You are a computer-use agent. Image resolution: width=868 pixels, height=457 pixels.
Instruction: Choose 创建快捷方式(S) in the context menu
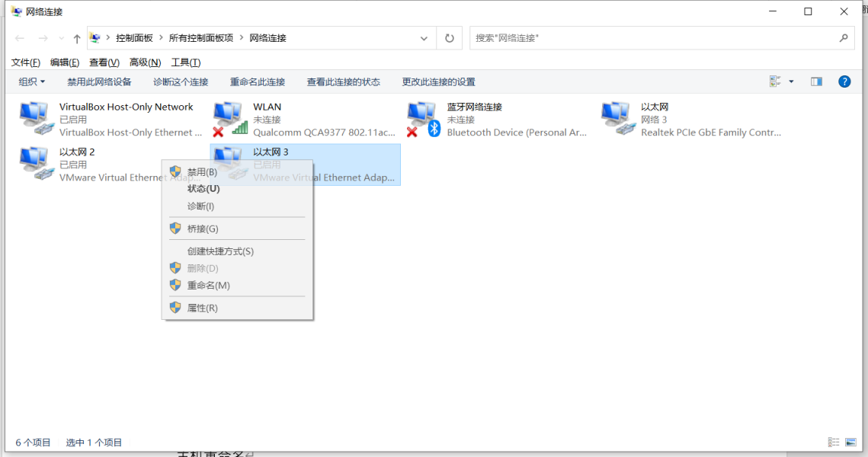pos(237,251)
